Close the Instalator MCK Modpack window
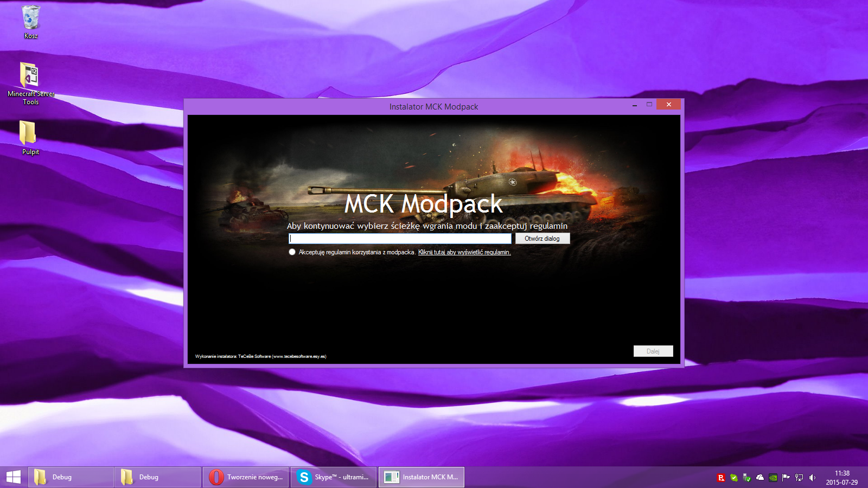 click(x=668, y=105)
